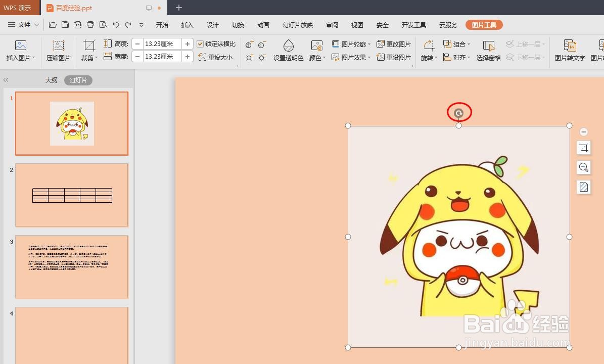Open the 设计 Design ribbon tab
Image resolution: width=604 pixels, height=364 pixels.
[213, 25]
